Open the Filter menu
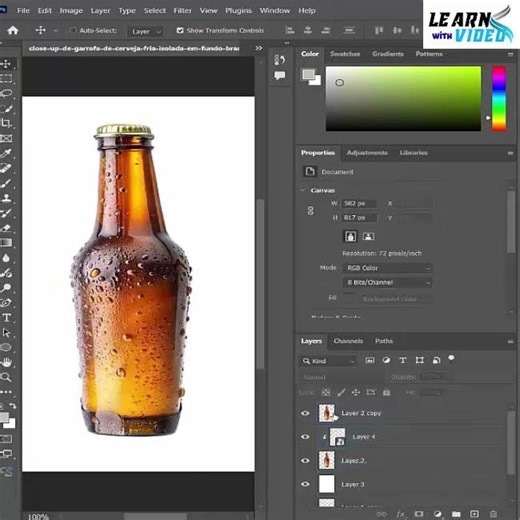520x520 pixels. click(x=182, y=10)
